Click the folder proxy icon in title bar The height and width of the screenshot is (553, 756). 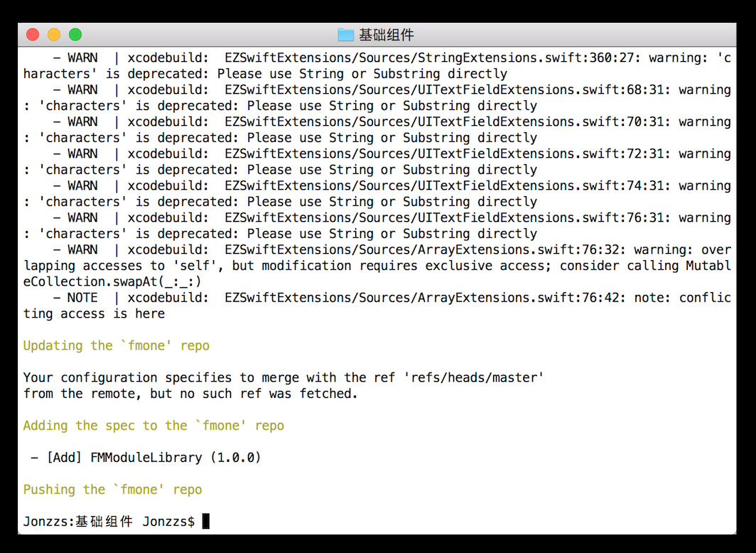[x=345, y=35]
